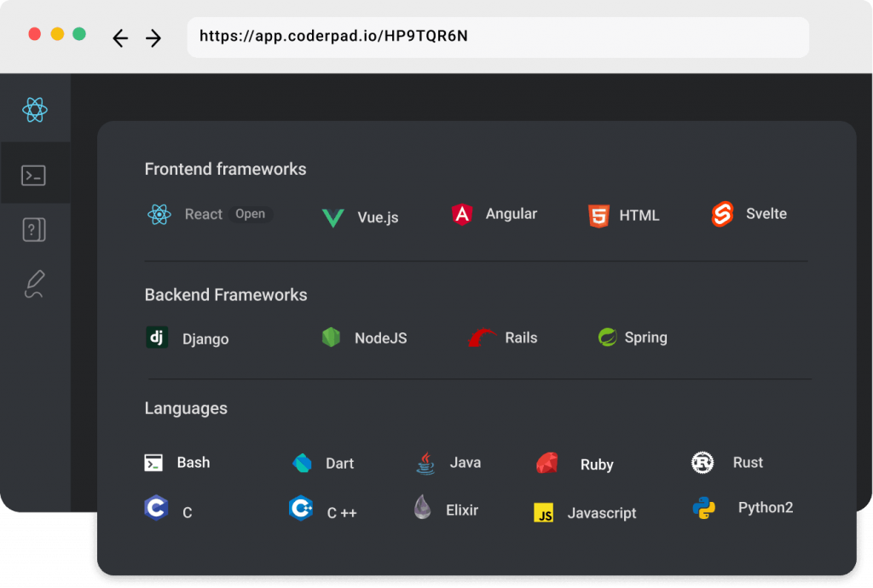Pick the Spring framework option
Image resolution: width=873 pixels, height=588 pixels.
pyautogui.click(x=633, y=337)
